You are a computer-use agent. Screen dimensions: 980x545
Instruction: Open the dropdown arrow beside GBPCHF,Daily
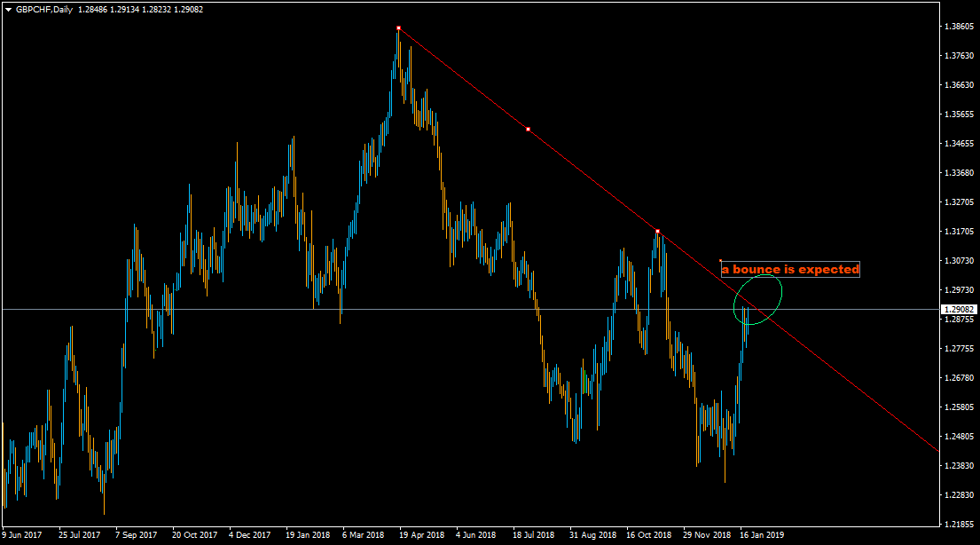pos(8,9)
